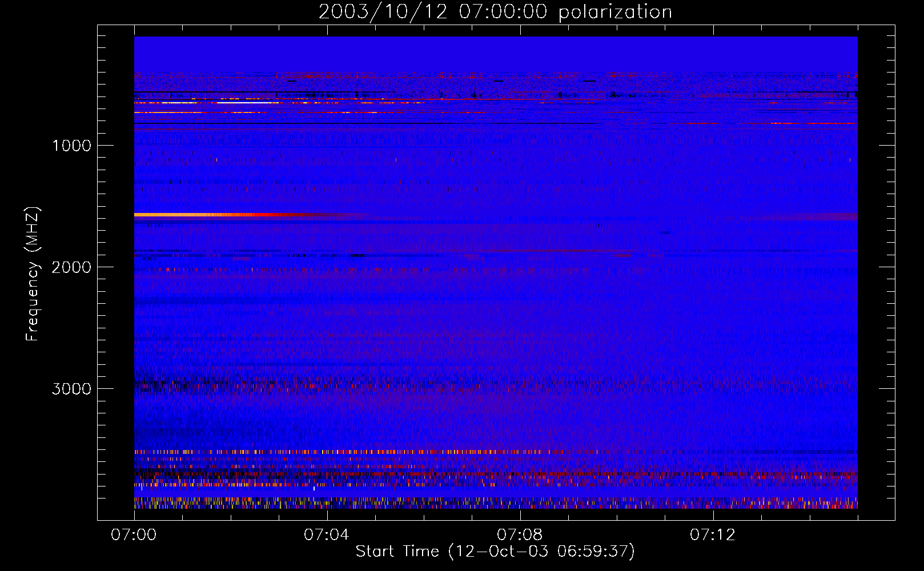Click the 1000 frequency tick label
924x571 pixels.
pyautogui.click(x=71, y=146)
